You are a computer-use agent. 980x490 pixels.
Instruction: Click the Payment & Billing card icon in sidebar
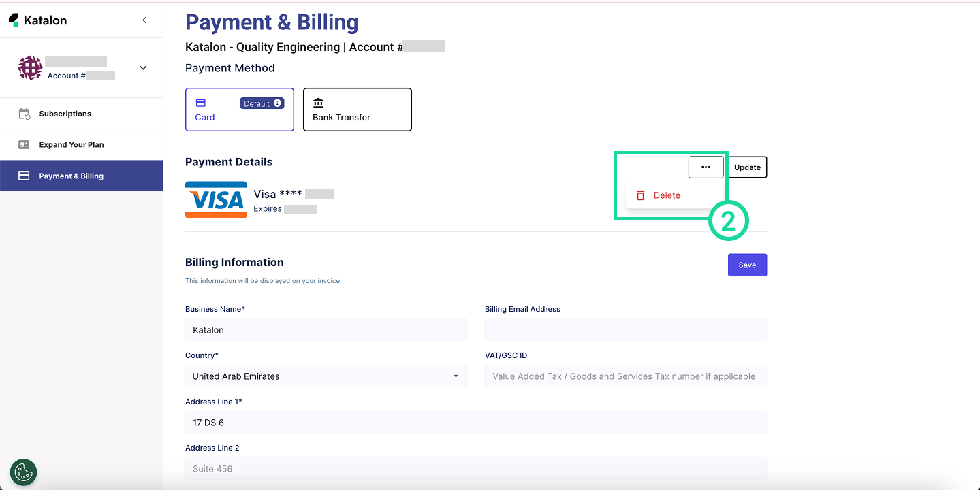coord(24,176)
